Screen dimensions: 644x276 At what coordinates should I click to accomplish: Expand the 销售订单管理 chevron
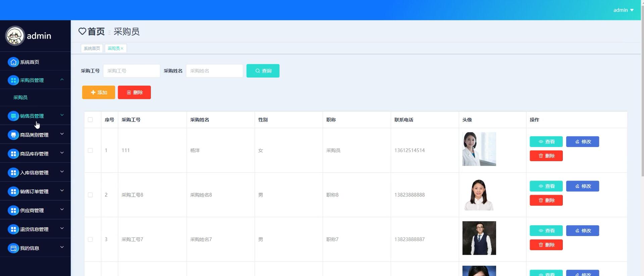click(x=62, y=190)
